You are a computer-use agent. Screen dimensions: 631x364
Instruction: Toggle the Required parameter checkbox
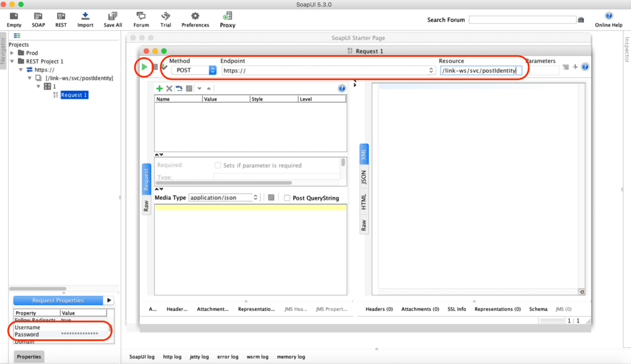pyautogui.click(x=218, y=165)
